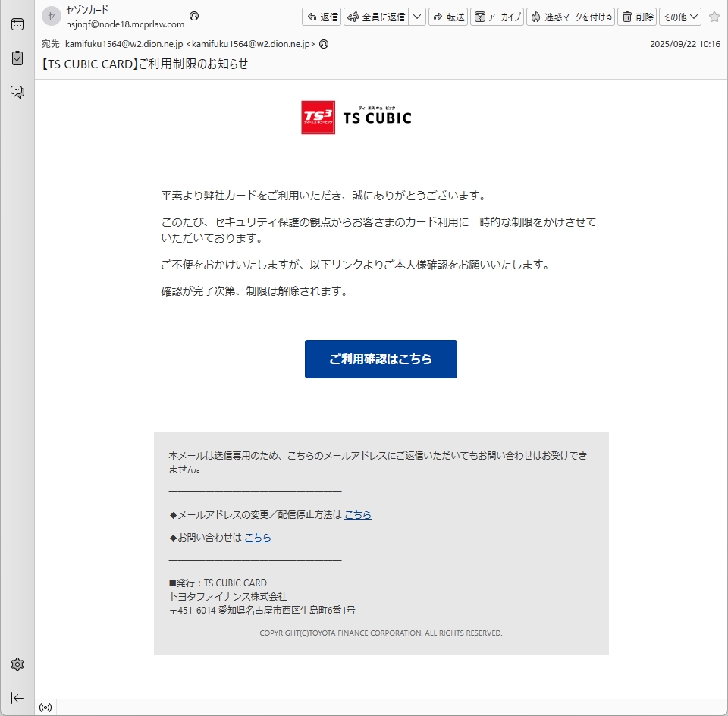The image size is (728, 716).
Task: Click the 返信 reply button
Action: click(322, 17)
